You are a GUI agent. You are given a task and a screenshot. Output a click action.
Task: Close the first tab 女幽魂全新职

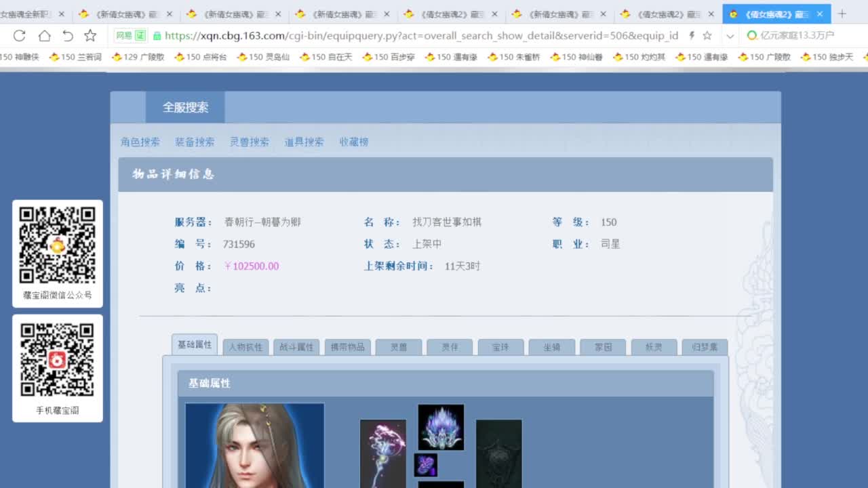tap(62, 14)
